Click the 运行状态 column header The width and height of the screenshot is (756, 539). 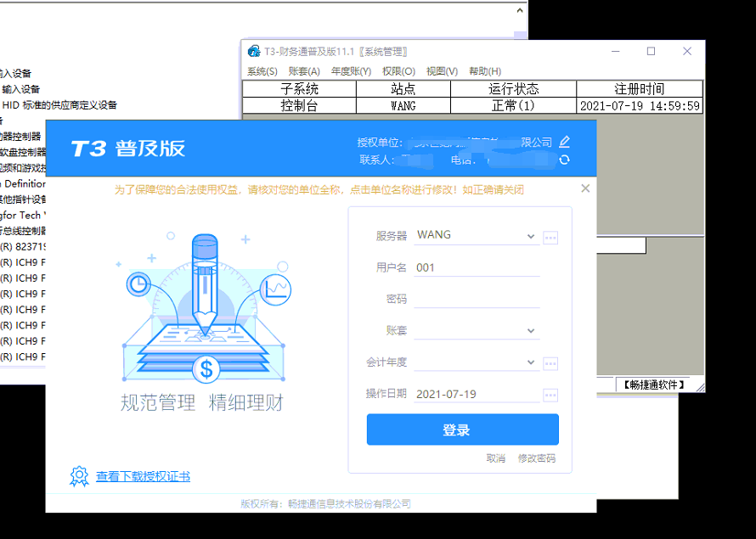[x=513, y=89]
